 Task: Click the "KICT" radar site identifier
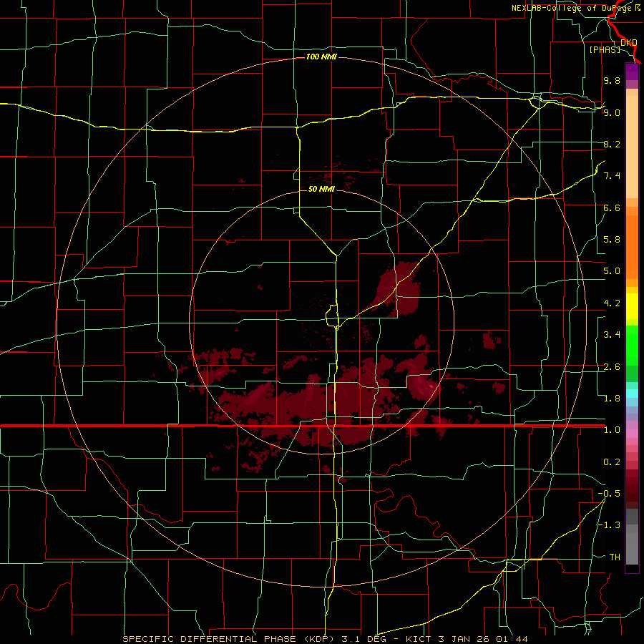tap(418, 639)
